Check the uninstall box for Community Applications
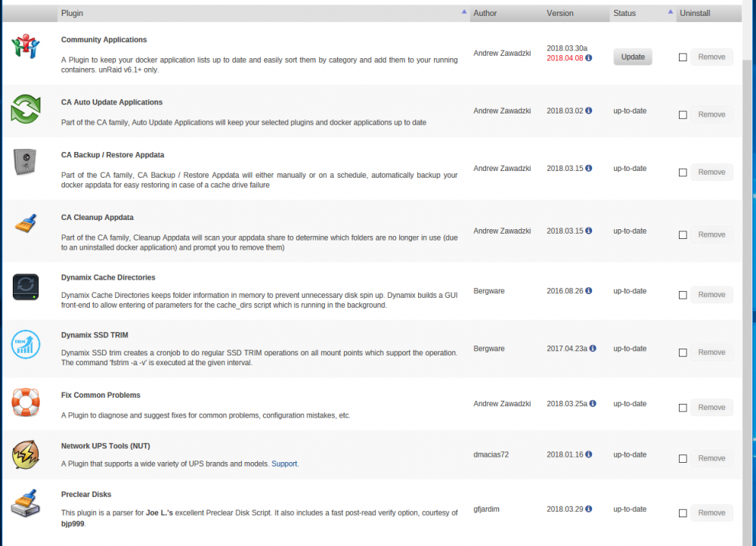 (x=683, y=57)
